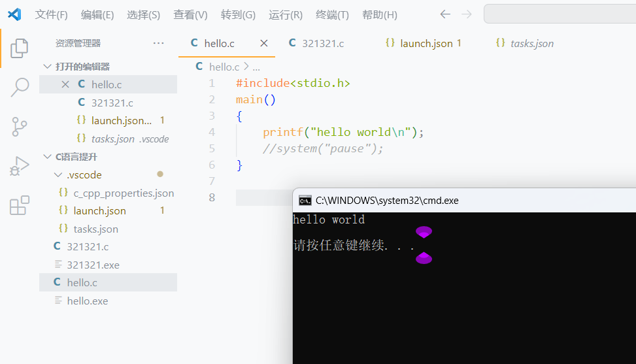This screenshot has height=364, width=636.
Task: Click hello world output in cmd window
Action: click(329, 220)
